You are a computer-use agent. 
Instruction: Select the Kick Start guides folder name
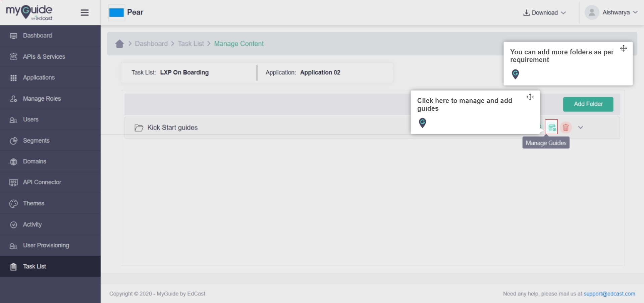[x=172, y=128]
